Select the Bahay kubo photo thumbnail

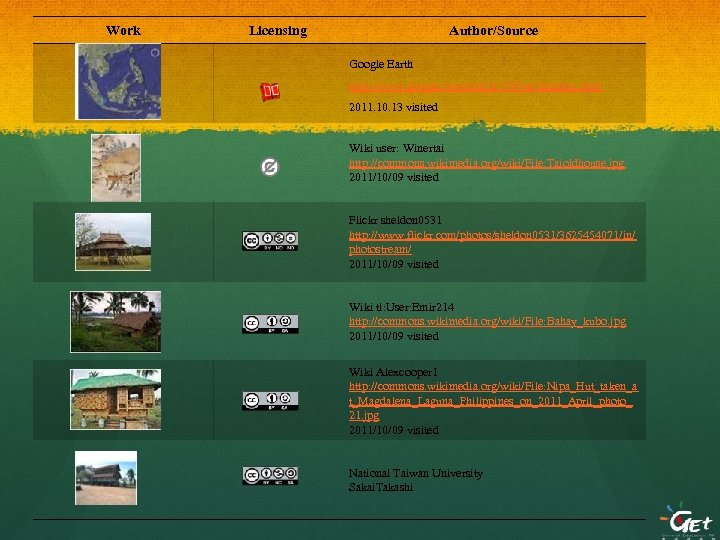click(116, 322)
